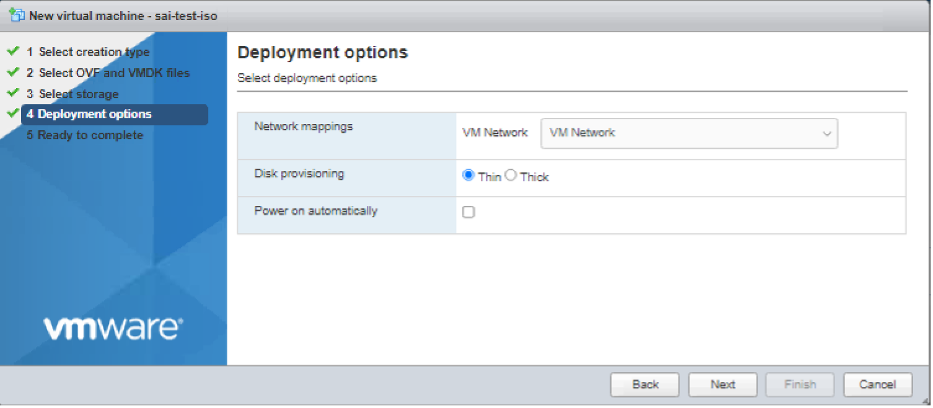Click the Next button
Screen dimensions: 933x408
tap(723, 385)
